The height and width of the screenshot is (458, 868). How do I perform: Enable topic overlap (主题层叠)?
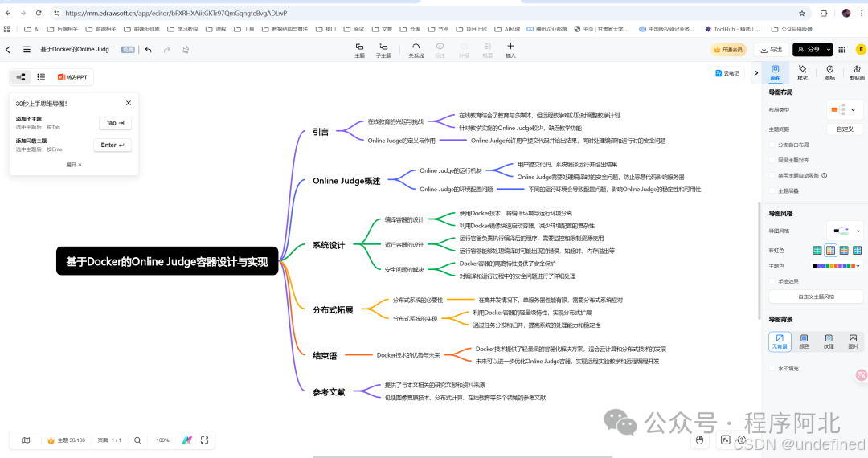point(772,191)
